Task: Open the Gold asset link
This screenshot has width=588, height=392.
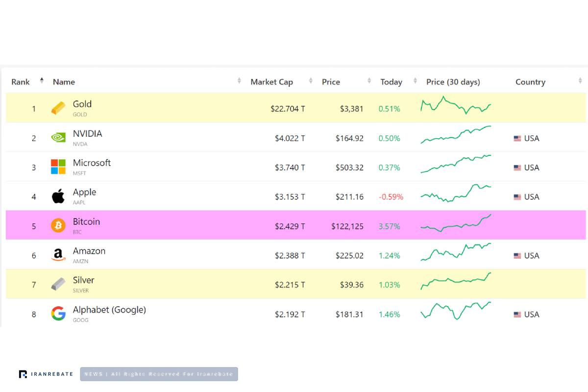Action: (82, 104)
